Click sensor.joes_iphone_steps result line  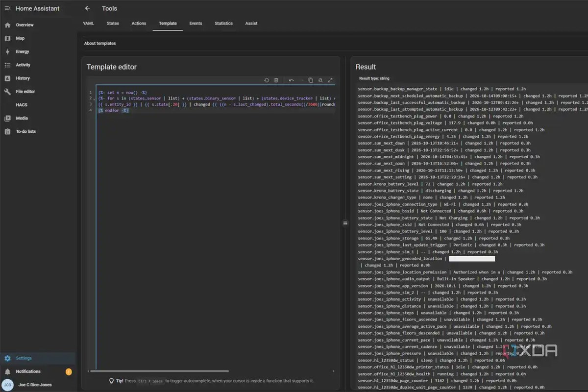[x=438, y=313]
